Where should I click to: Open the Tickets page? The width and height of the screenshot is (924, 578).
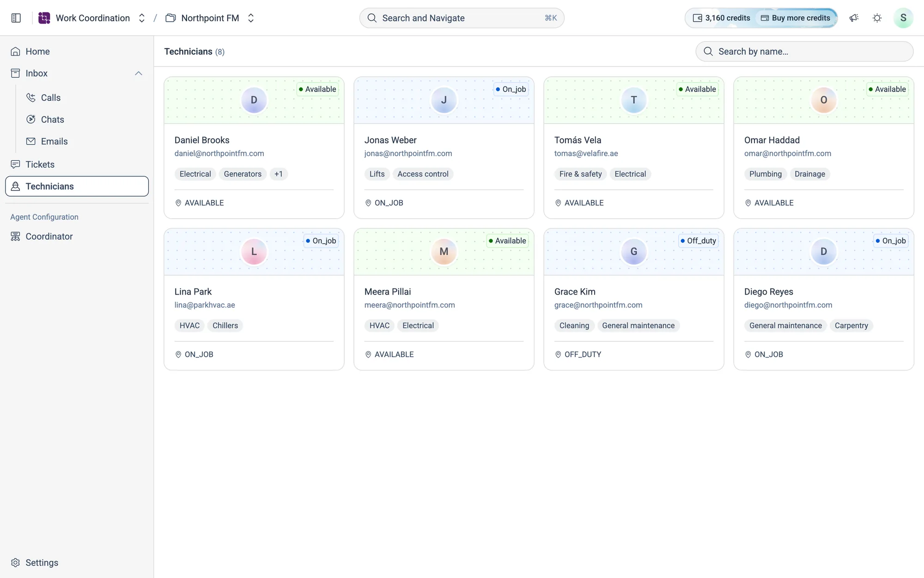[77, 165]
